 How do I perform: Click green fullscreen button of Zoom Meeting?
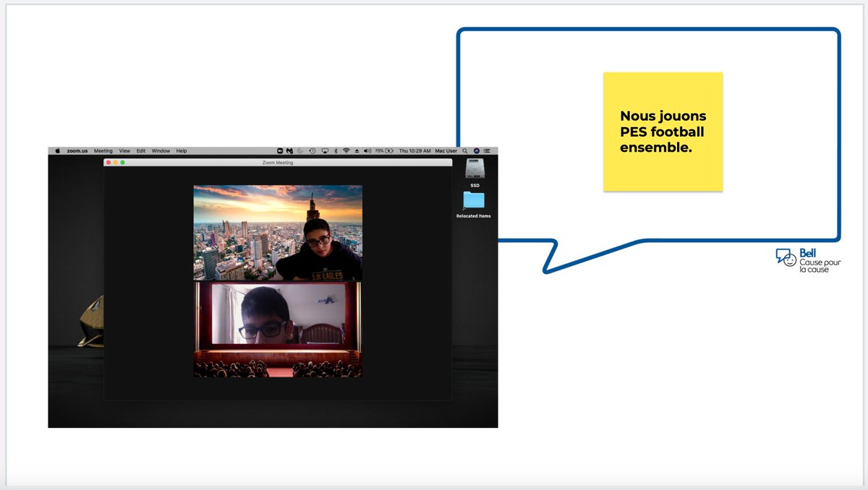pos(123,163)
